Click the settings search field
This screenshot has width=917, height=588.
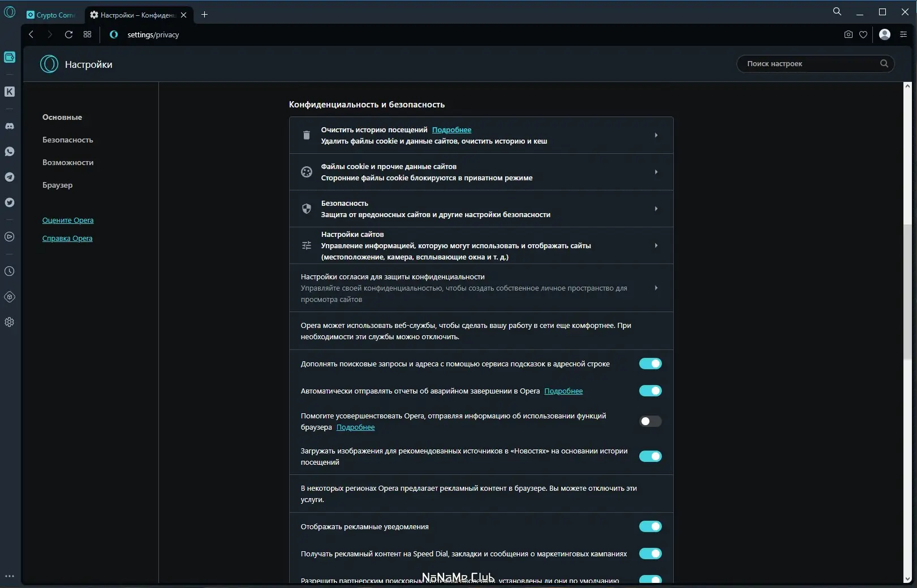809,64
